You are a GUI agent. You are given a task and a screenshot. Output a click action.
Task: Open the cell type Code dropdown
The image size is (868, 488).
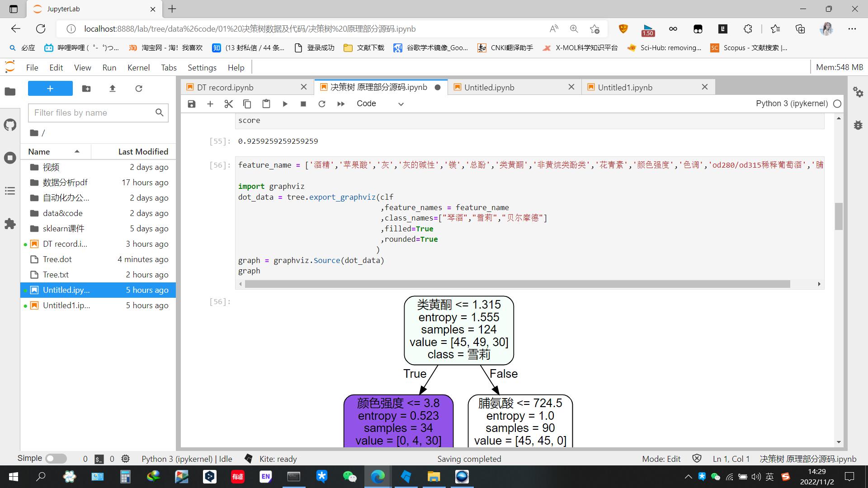coord(380,104)
